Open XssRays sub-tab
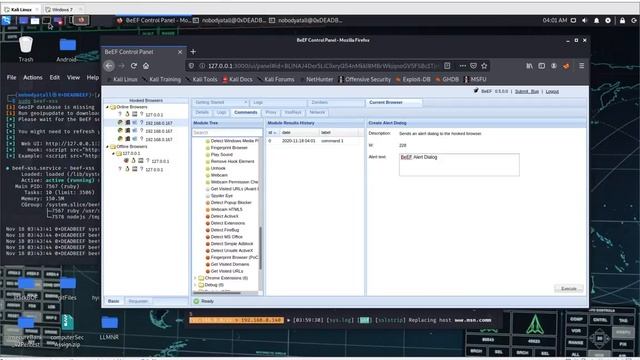This screenshot has height=360, width=640. pyautogui.click(x=293, y=112)
